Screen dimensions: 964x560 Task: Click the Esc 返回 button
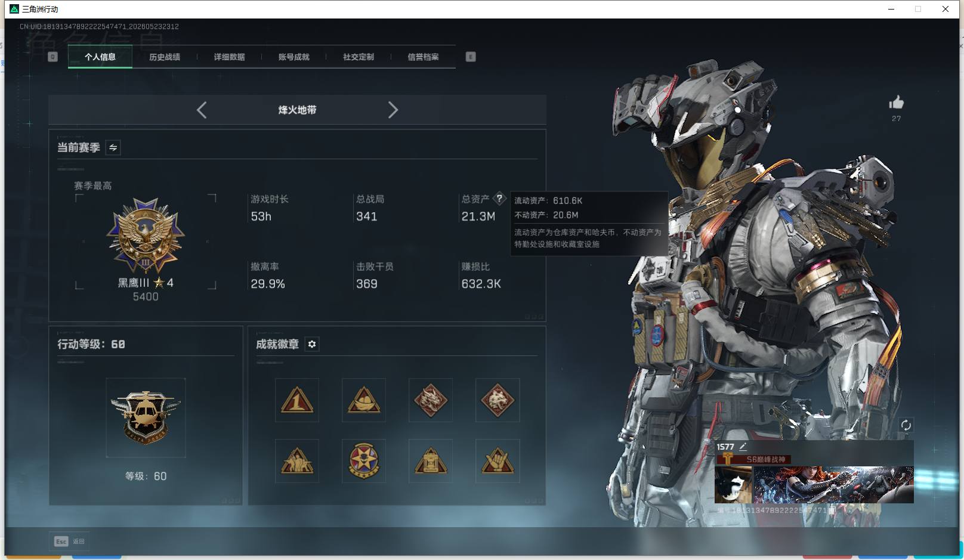[69, 541]
